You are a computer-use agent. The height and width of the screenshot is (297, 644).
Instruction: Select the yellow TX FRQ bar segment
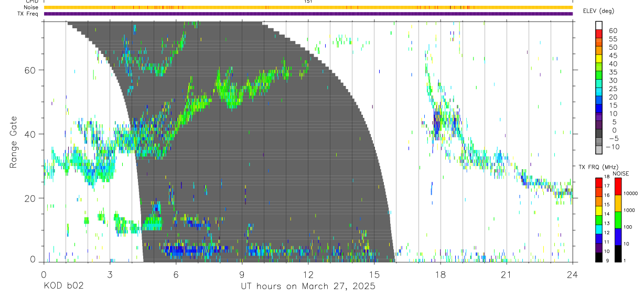(x=599, y=210)
